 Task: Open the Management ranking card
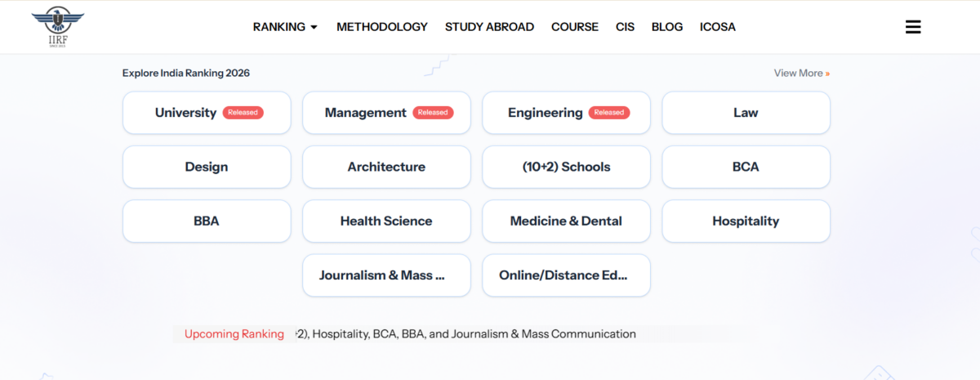pos(386,113)
